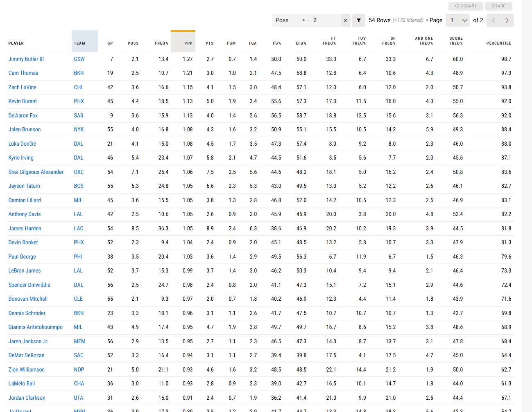Open the page number dropdown
The height and width of the screenshot is (412, 532).
(x=458, y=20)
